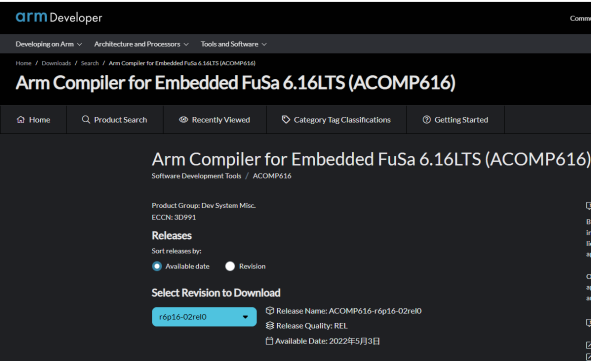
Task: Click the box icon beside Release Name
Action: click(x=270, y=311)
